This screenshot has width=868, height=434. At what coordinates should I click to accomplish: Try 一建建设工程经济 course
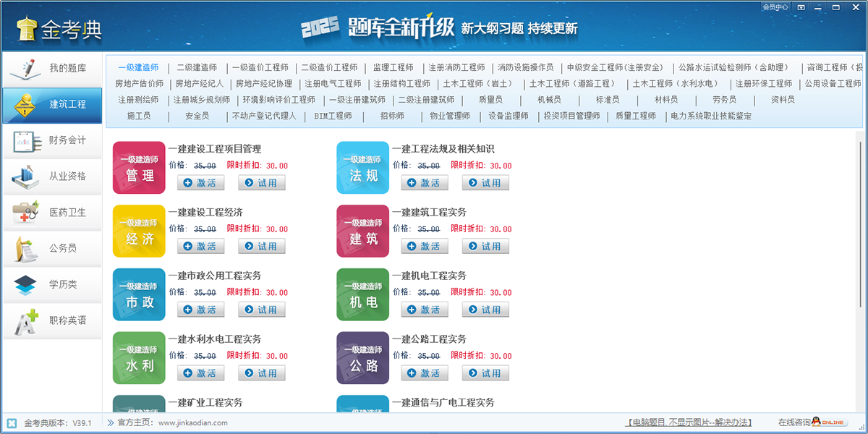pos(262,246)
